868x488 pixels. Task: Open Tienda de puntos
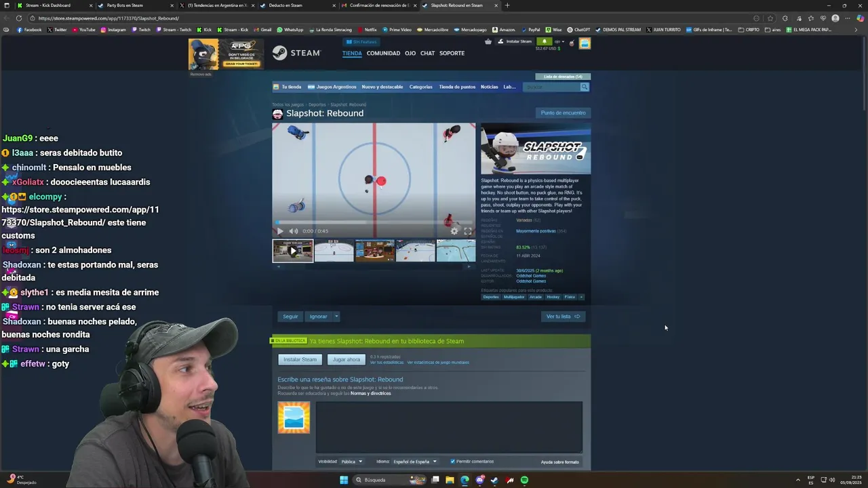point(457,87)
